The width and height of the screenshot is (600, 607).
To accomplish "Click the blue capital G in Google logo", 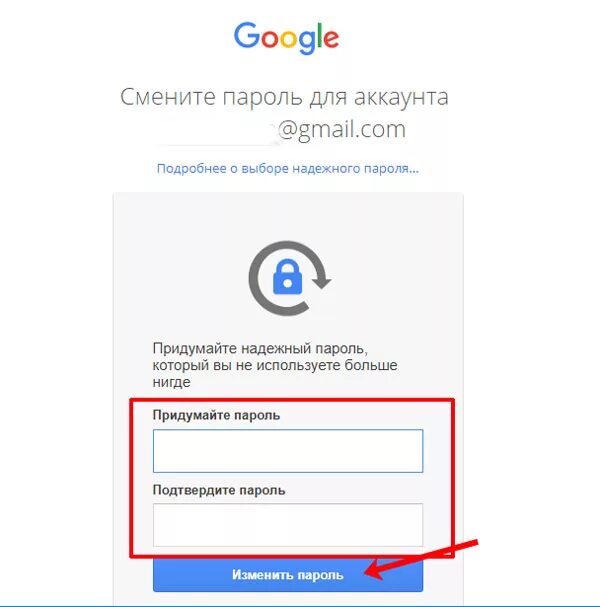I will [246, 35].
